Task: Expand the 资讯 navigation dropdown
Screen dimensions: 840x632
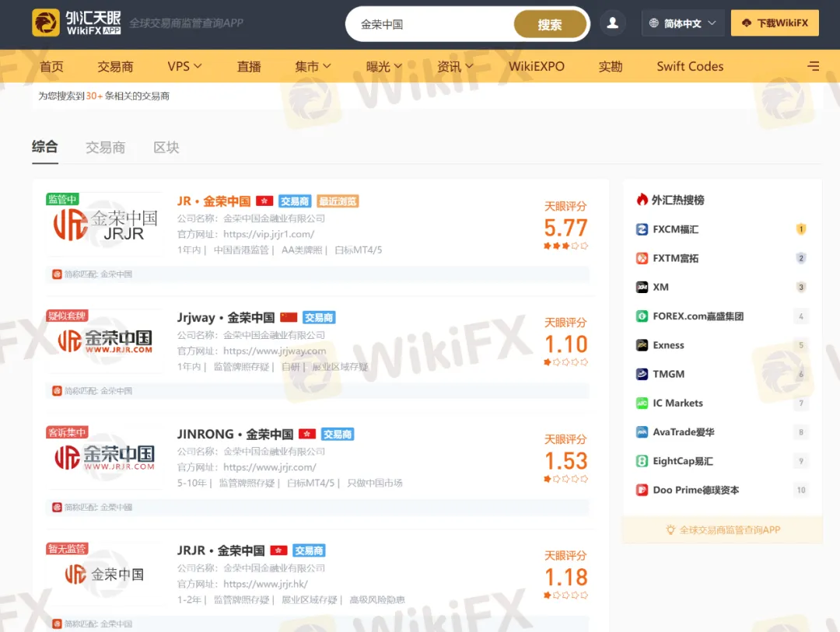Action: tap(455, 66)
